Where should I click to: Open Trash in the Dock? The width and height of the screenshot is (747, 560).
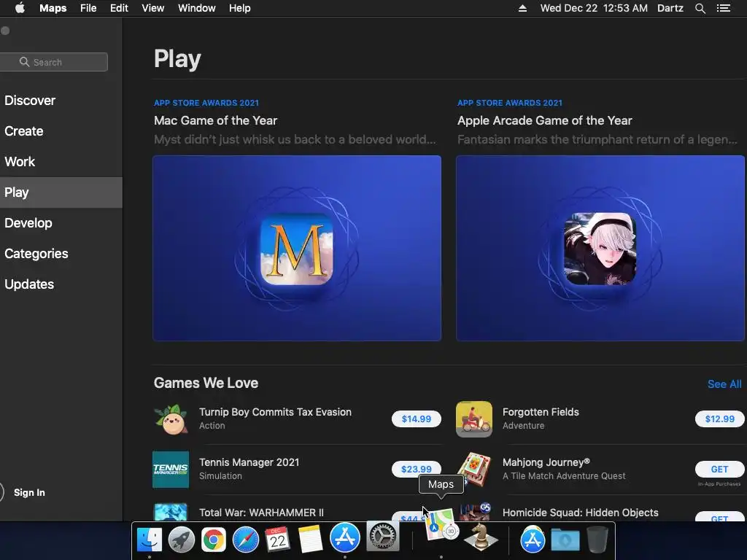597,540
